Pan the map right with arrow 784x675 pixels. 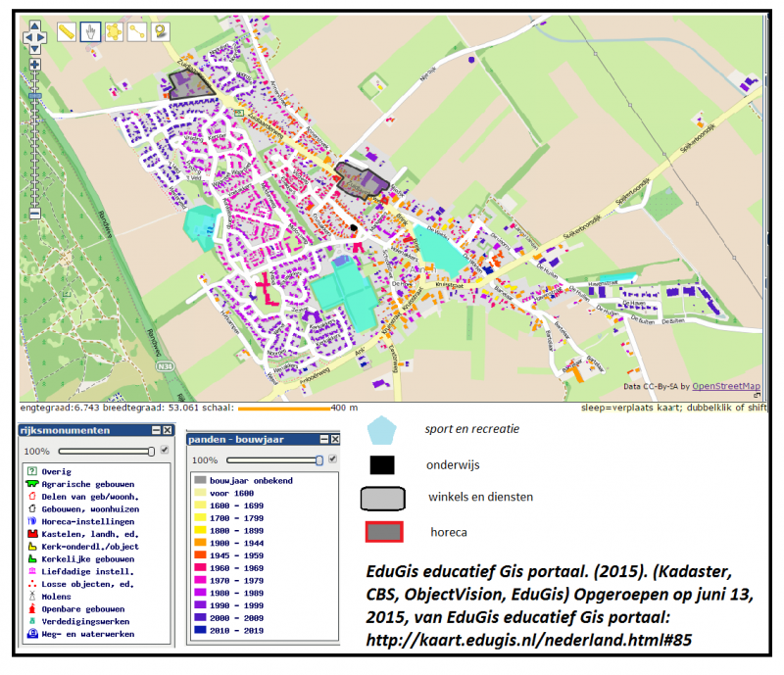coord(41,37)
